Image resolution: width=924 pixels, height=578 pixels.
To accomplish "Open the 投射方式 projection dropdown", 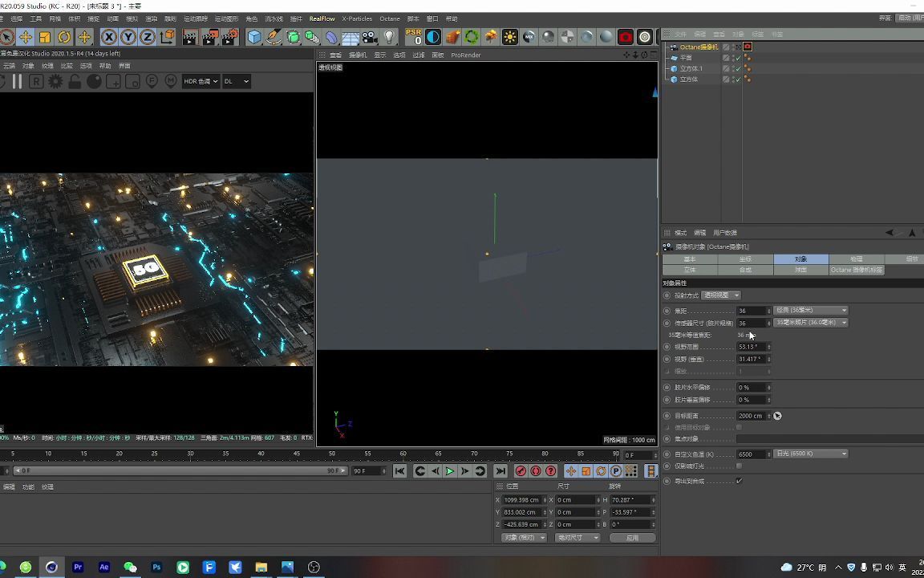I will [719, 295].
